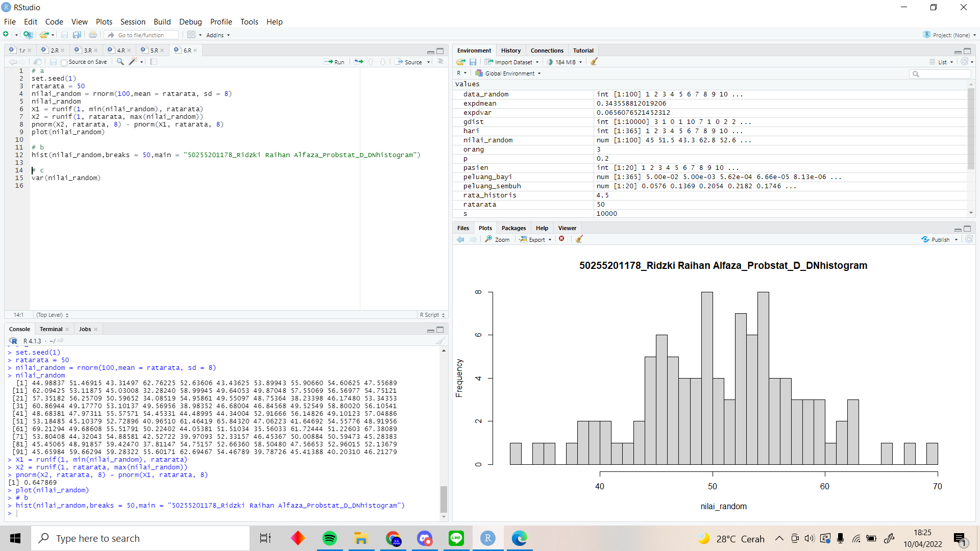
Task: Click the Save workspace icon in Environment
Action: click(x=473, y=62)
